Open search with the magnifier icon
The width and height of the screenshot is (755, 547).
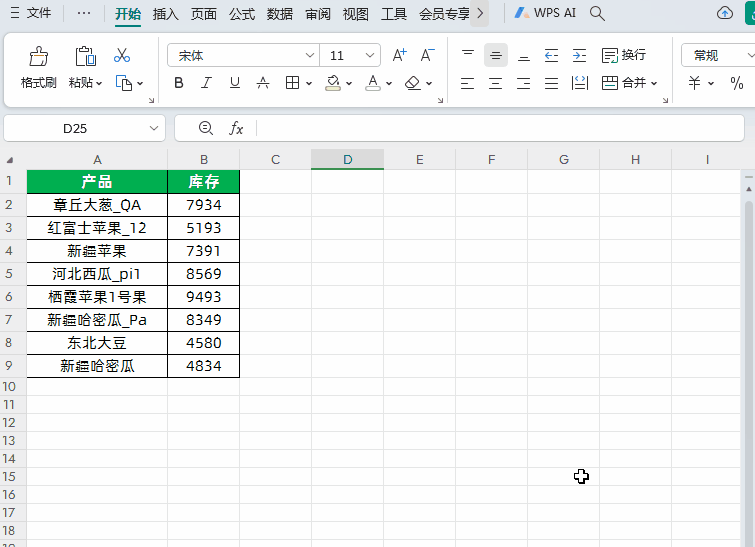tap(597, 13)
